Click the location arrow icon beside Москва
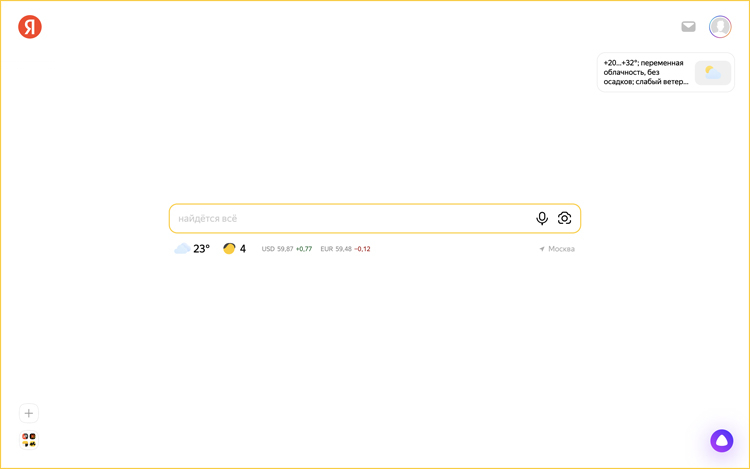750x469 pixels. pyautogui.click(x=542, y=249)
